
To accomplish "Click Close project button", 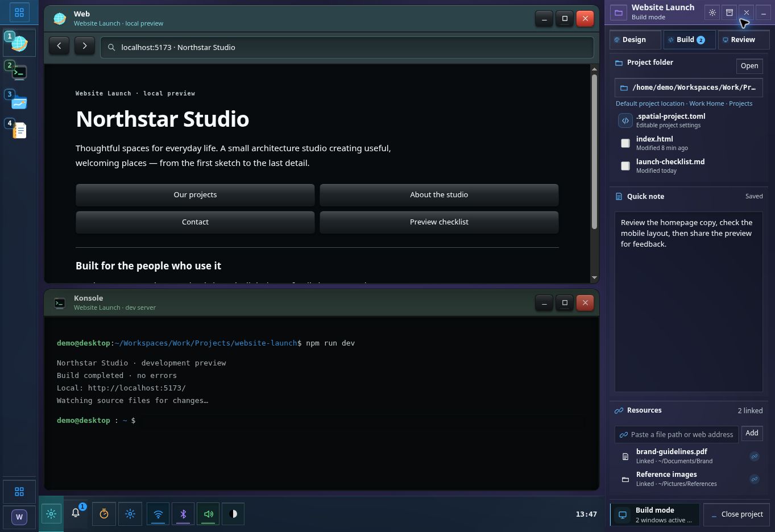I will click(736, 514).
